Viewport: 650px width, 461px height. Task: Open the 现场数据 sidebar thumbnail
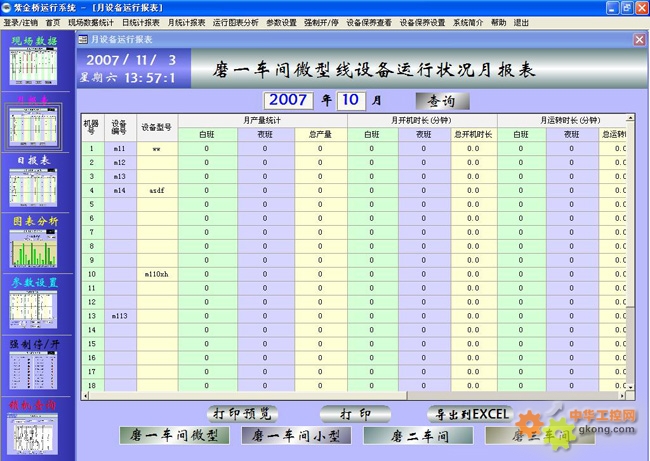(x=35, y=64)
